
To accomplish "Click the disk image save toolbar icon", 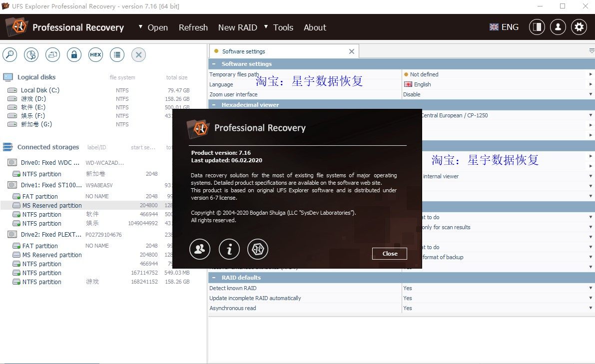I will pyautogui.click(x=53, y=54).
